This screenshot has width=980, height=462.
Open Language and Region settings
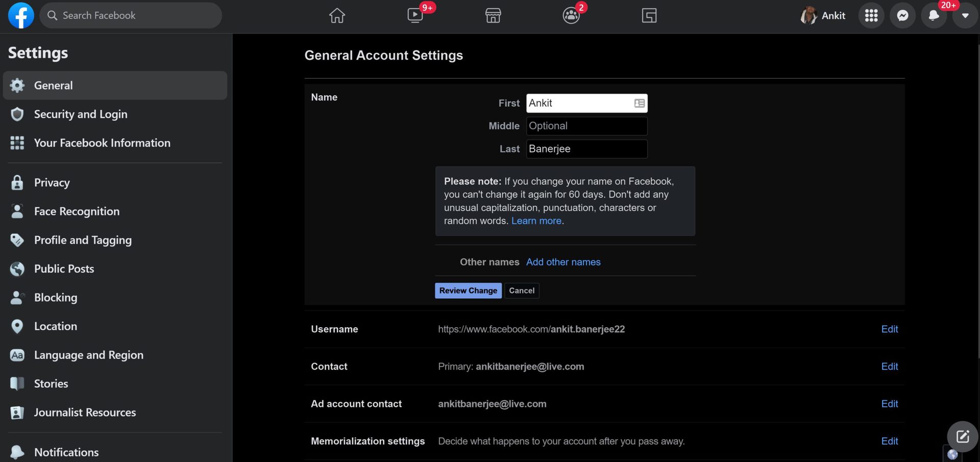88,355
